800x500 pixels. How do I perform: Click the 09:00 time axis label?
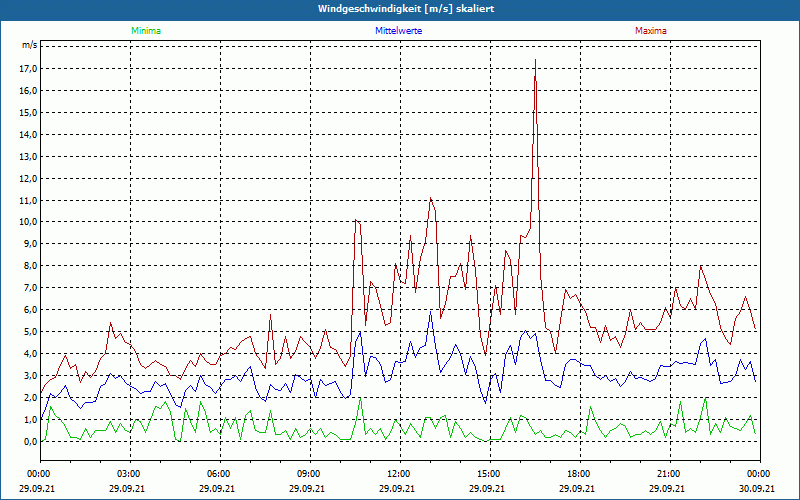310,473
